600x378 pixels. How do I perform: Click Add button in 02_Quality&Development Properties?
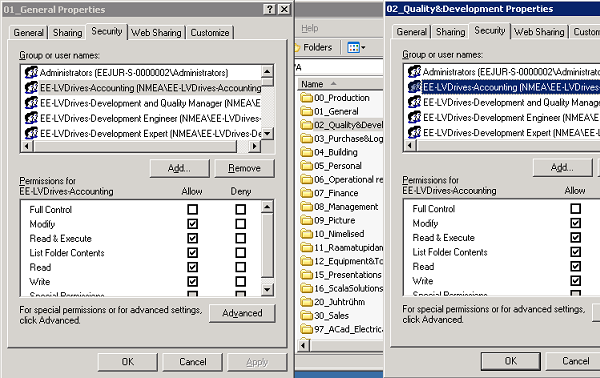coord(562,168)
